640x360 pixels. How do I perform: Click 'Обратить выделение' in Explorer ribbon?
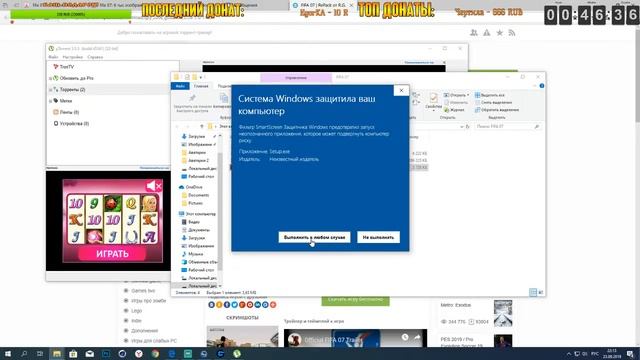497,110
